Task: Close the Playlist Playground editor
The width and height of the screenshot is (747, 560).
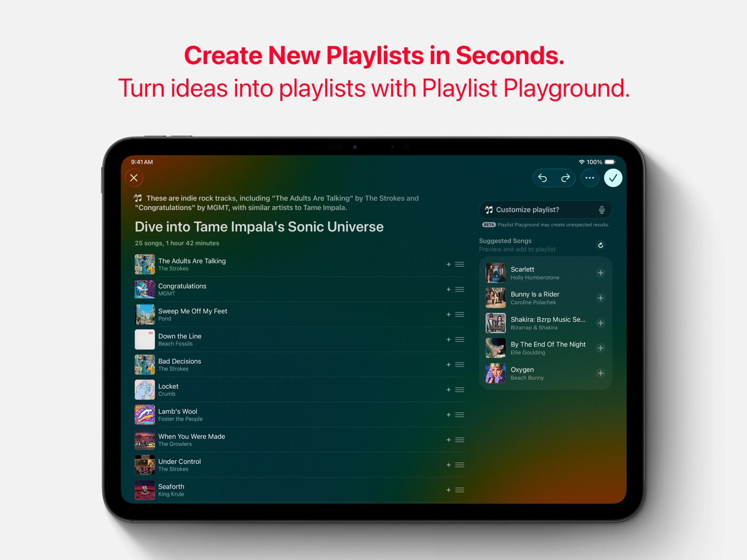Action: [x=134, y=178]
